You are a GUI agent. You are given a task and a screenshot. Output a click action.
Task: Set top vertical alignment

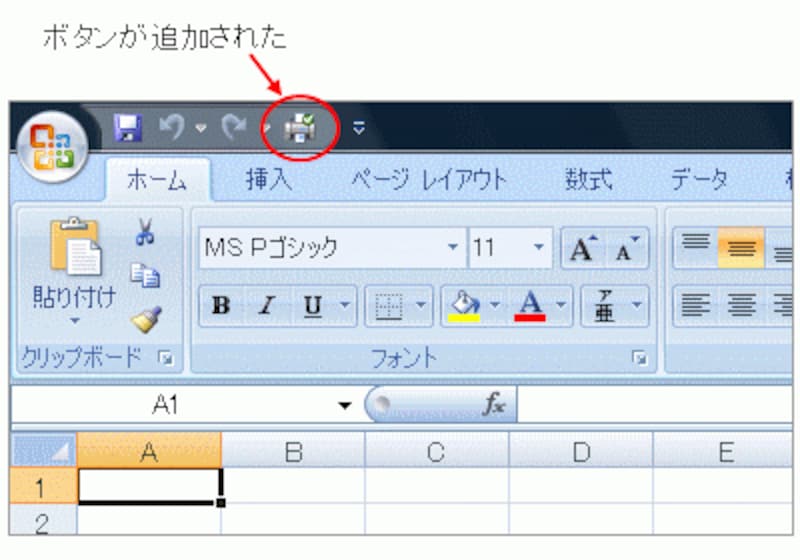(x=696, y=248)
